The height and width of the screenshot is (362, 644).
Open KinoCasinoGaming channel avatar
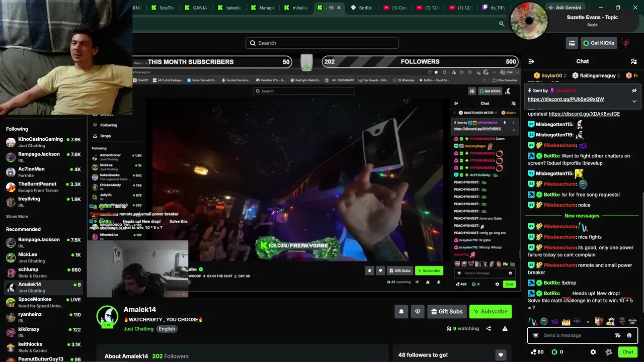click(x=11, y=142)
